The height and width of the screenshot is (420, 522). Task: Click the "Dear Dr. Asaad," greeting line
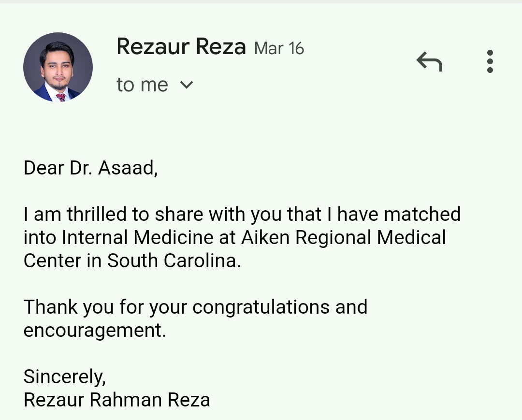coord(90,168)
